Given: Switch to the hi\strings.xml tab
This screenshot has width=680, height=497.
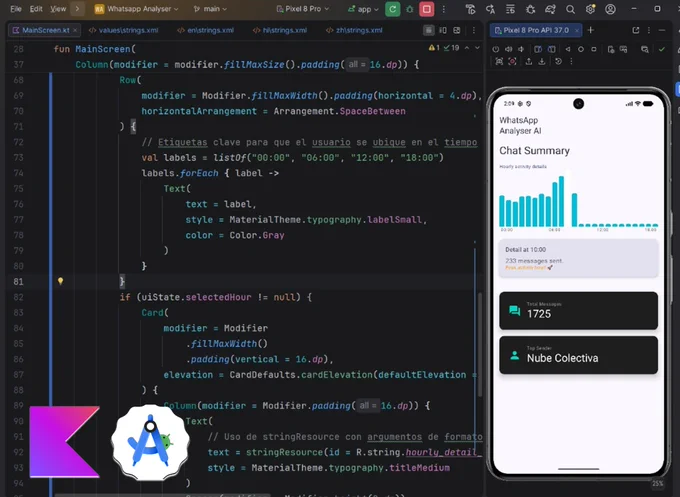Looking at the screenshot, I should tap(280, 30).
